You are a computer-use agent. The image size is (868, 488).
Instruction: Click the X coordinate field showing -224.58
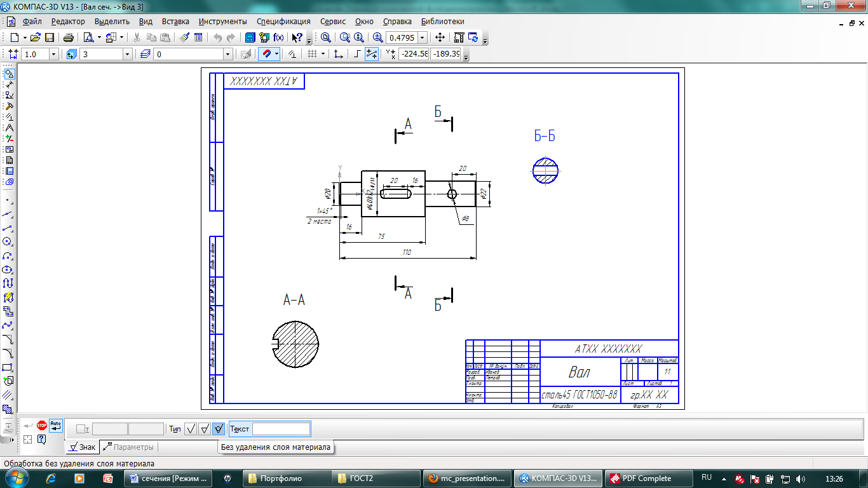point(414,54)
